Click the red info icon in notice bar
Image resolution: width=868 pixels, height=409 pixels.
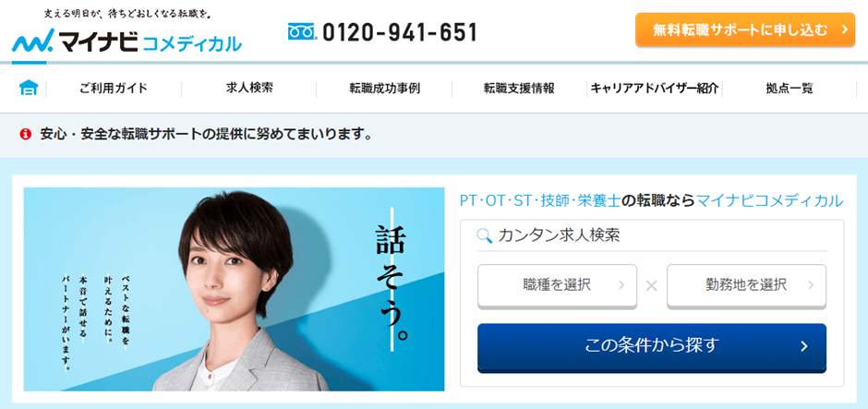(25, 135)
